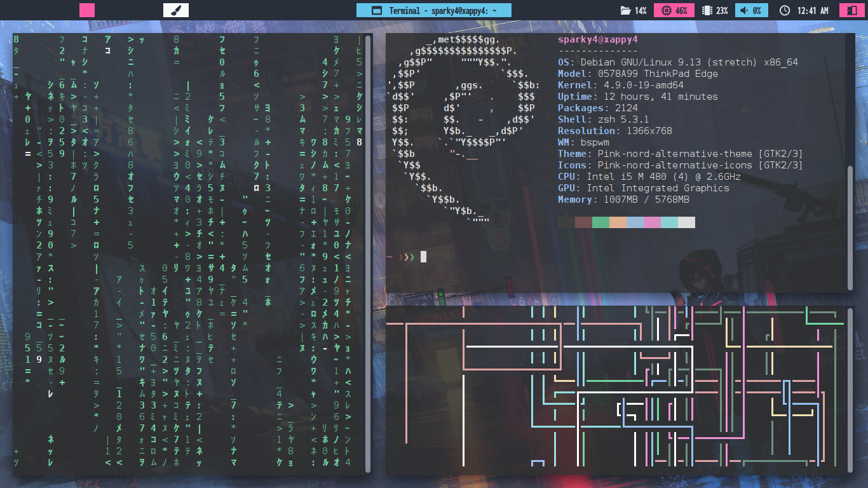Click the 46% CPU usage text
The height and width of the screenshot is (488, 868).
tap(681, 11)
